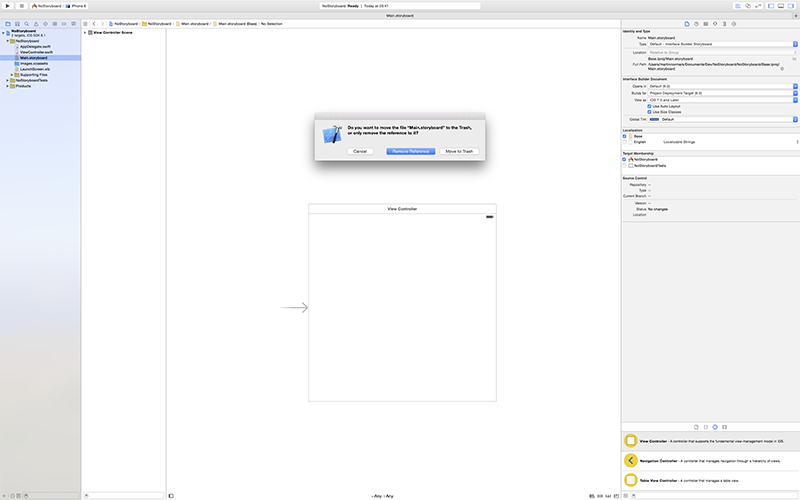Image resolution: width=800 pixels, height=500 pixels.
Task: Uncheck the Base localization checkbox
Action: tap(624, 136)
